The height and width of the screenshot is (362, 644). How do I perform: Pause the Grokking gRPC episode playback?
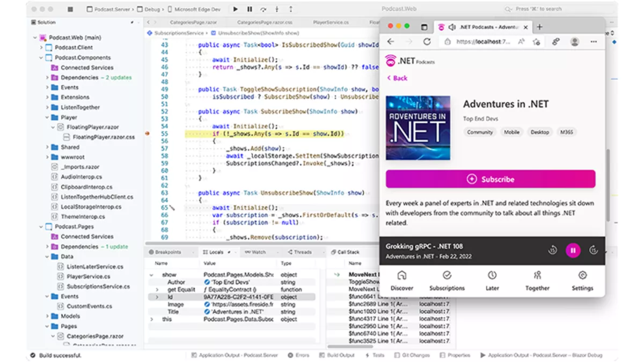tap(573, 250)
